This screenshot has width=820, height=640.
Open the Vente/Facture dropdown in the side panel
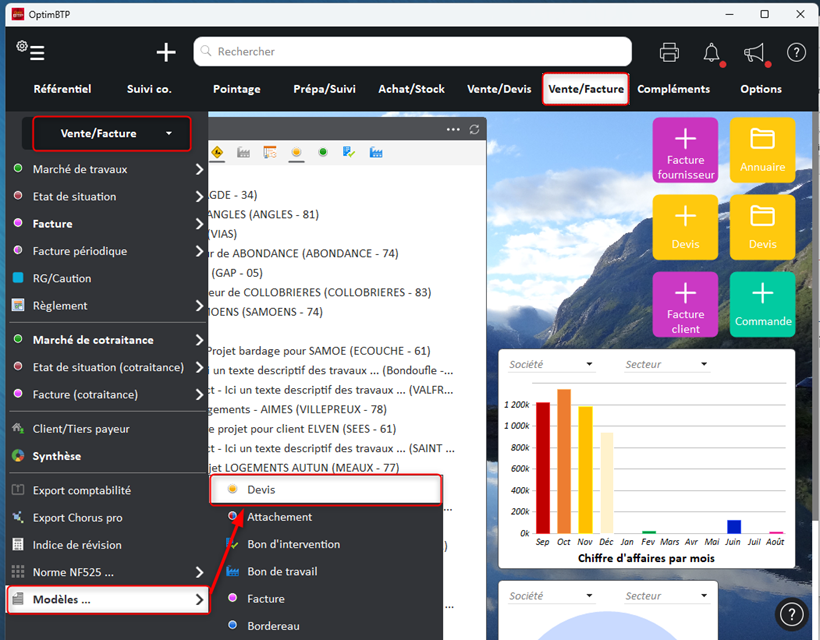point(111,133)
